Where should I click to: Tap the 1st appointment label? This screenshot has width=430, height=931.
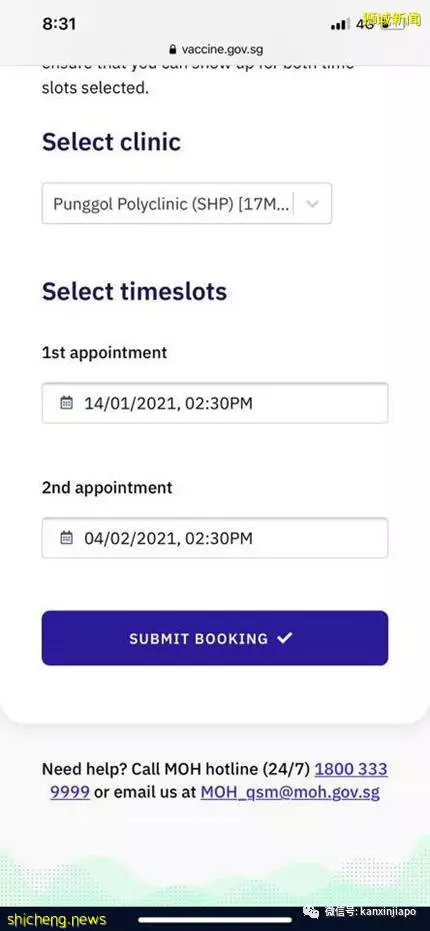click(x=105, y=353)
